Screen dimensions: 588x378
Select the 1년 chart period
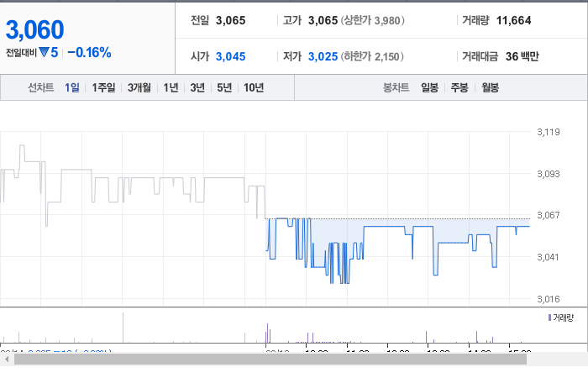click(171, 87)
